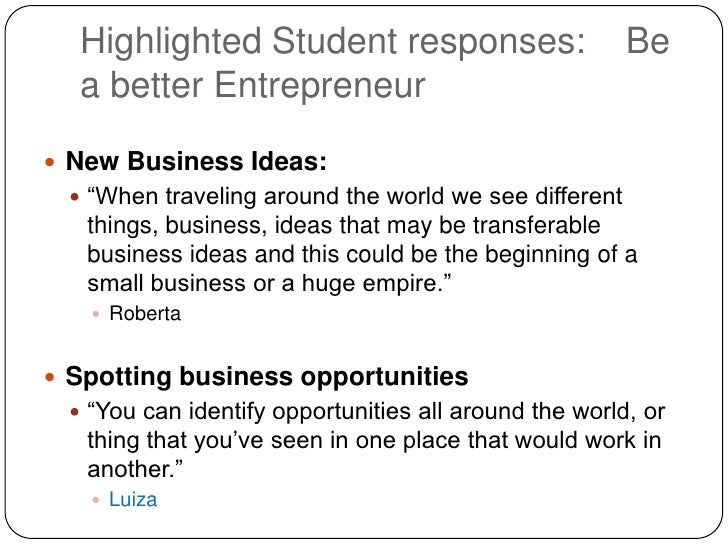Click the phrase 'transferable' in first quote

[x=537, y=225]
